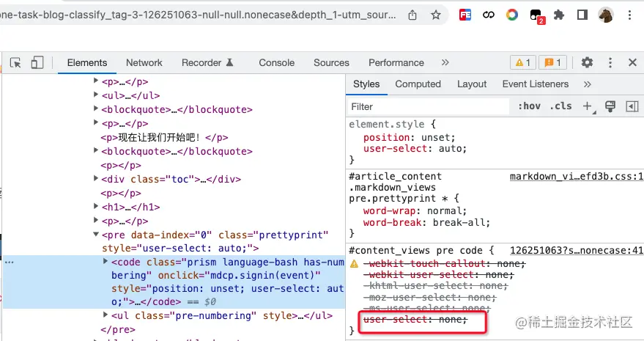Expand the div class="toc" node
This screenshot has width=644, height=341.
click(96, 178)
